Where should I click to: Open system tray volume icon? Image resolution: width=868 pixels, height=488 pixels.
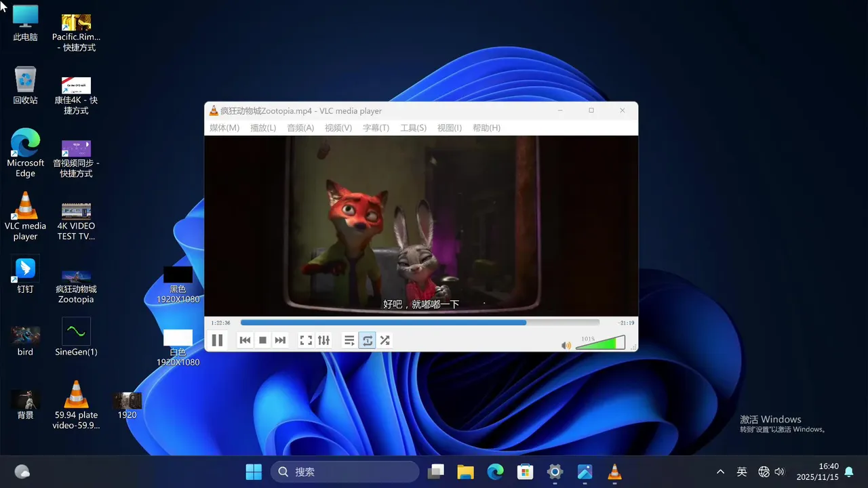(x=779, y=472)
